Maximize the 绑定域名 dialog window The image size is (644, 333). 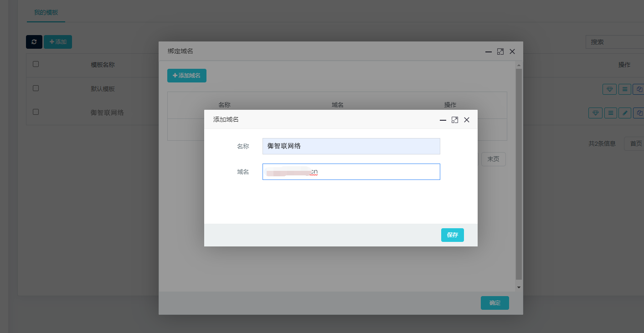click(500, 51)
